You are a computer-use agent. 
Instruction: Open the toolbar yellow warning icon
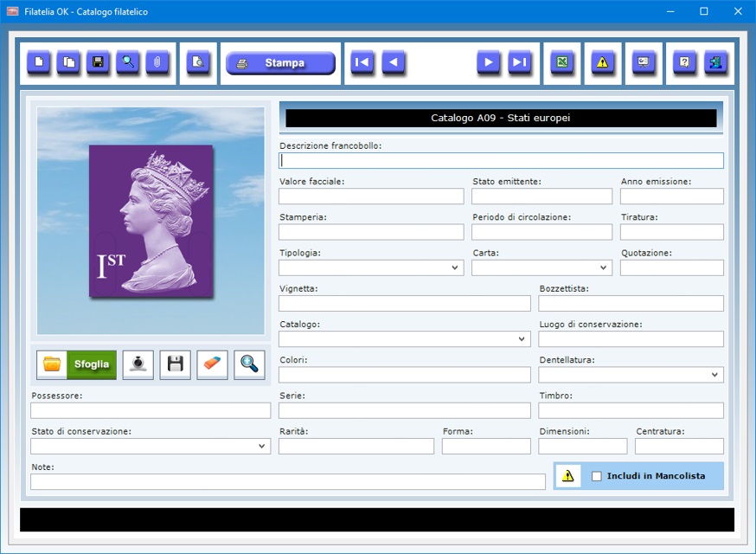click(x=603, y=62)
